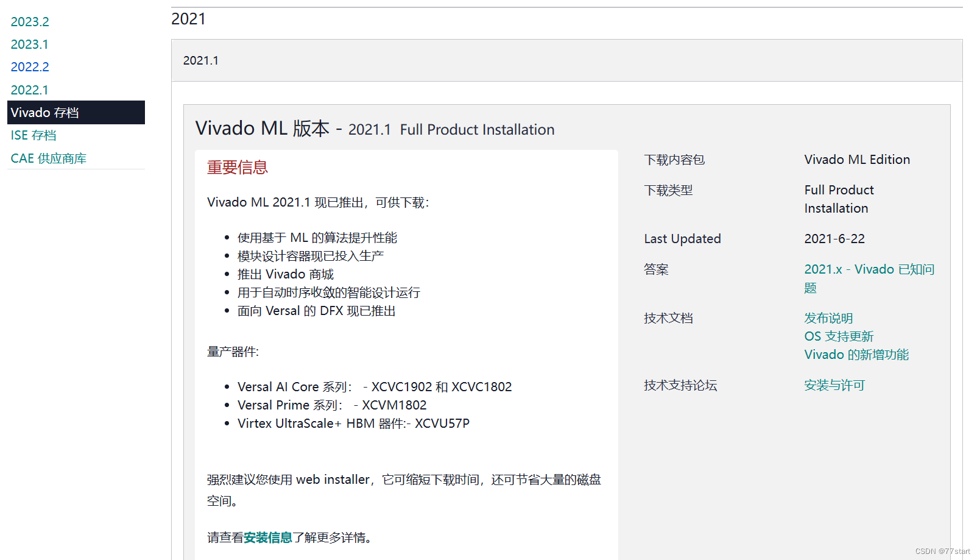
Task: Collapse the 2021.1 accordion panel
Action: (201, 60)
